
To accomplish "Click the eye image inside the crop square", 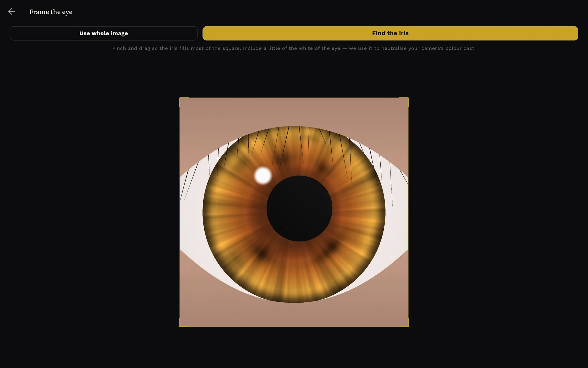I will click(x=294, y=212).
